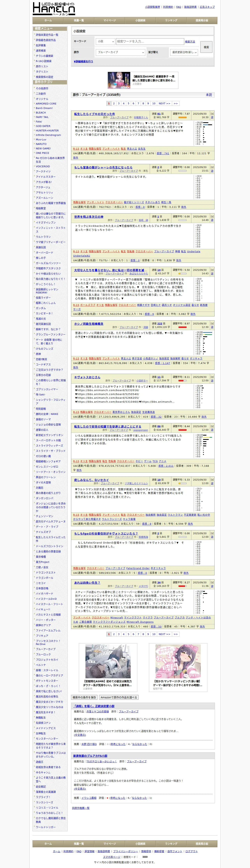Image resolution: width=250 pixels, height=868 pixels.
Task: Click 除外 for 世界を飛ぶ多次元の神
Action: point(179,260)
